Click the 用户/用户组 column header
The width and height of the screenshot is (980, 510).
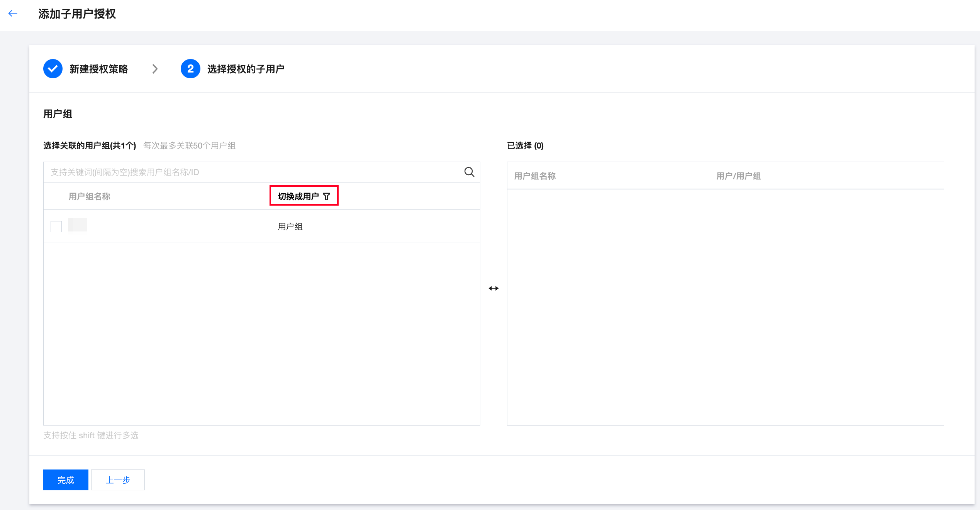click(738, 176)
